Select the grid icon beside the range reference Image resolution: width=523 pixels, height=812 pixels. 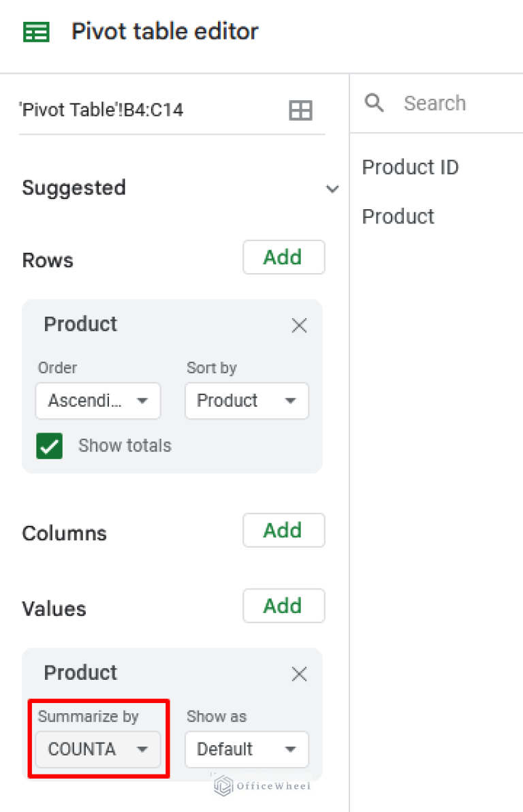[x=300, y=110]
